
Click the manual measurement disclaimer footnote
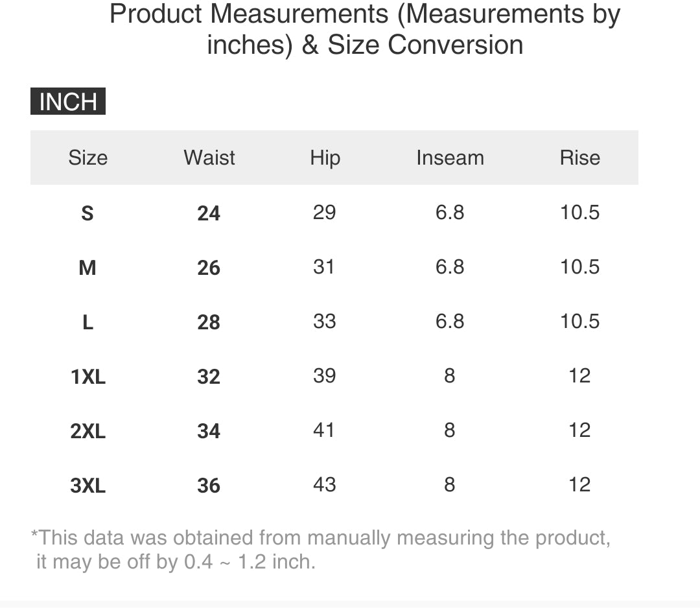(x=321, y=549)
